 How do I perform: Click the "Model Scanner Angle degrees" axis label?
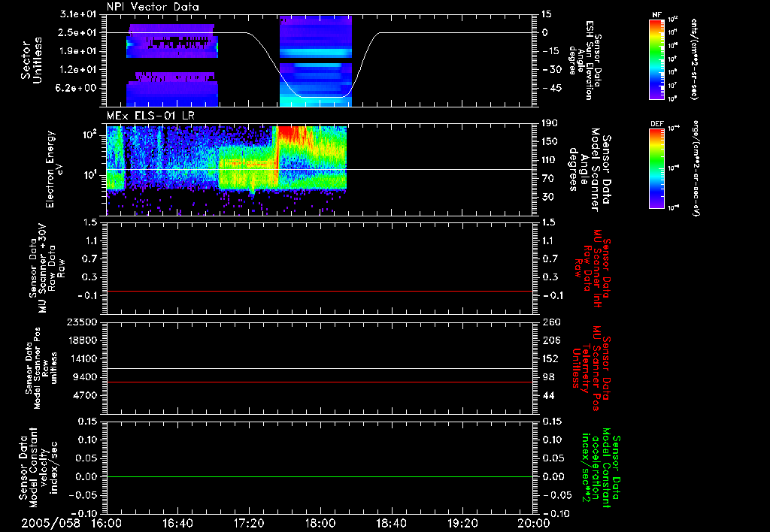pyautogui.click(x=590, y=169)
